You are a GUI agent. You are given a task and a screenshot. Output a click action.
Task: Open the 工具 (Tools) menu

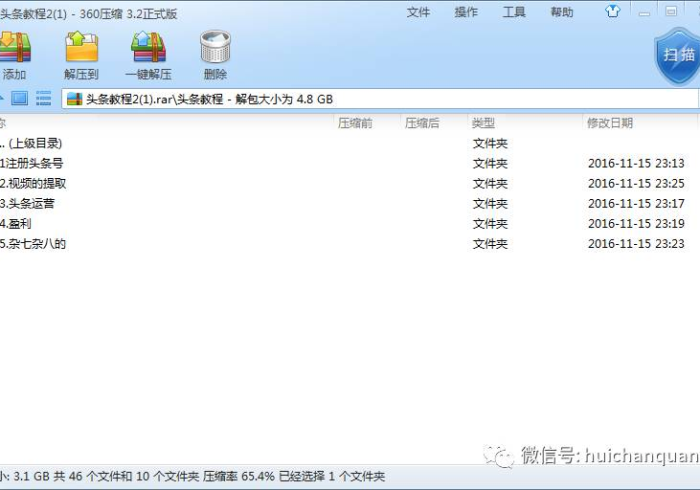coord(514,12)
